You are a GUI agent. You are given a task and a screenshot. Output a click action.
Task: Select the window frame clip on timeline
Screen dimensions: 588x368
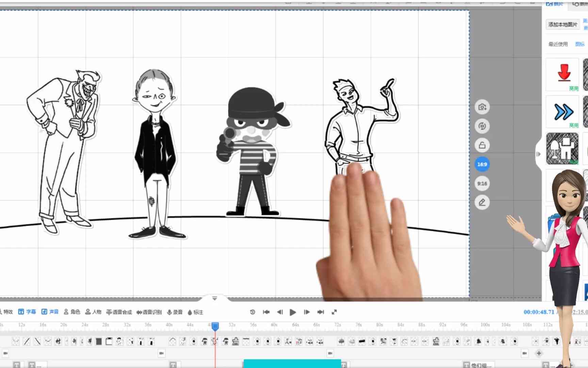click(109, 341)
